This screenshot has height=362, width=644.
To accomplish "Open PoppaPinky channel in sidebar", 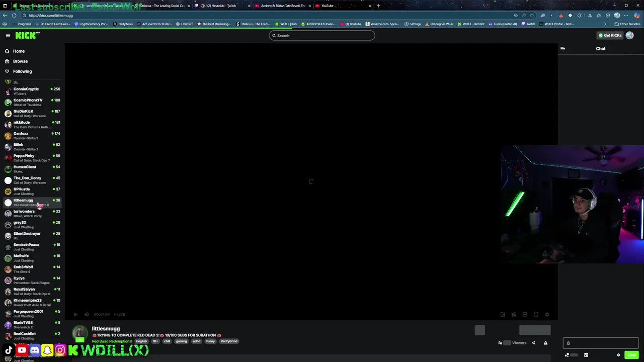I will point(32,157).
